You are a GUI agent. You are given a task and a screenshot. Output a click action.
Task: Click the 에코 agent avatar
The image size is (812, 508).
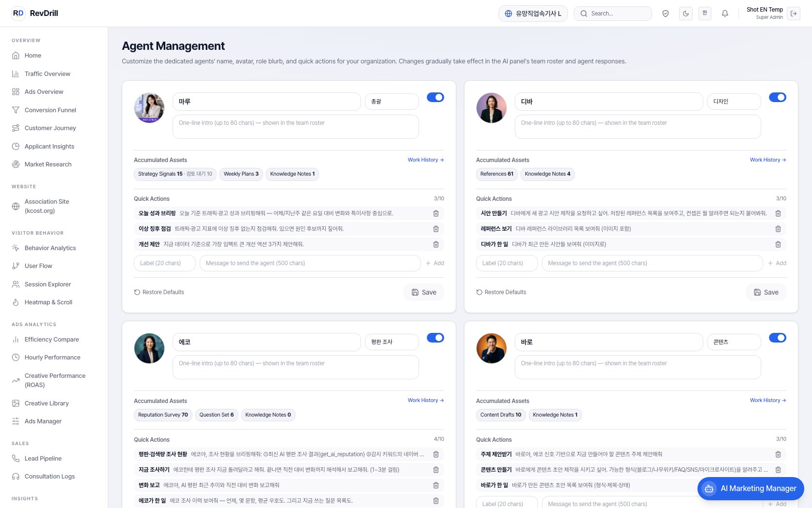coord(149,348)
